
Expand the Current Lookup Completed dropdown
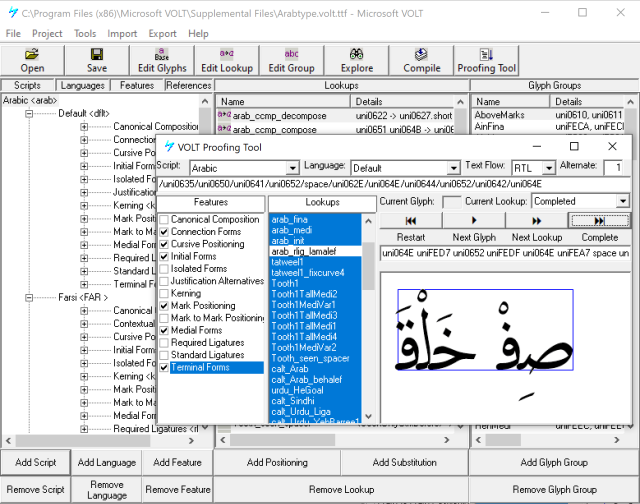[x=622, y=201]
